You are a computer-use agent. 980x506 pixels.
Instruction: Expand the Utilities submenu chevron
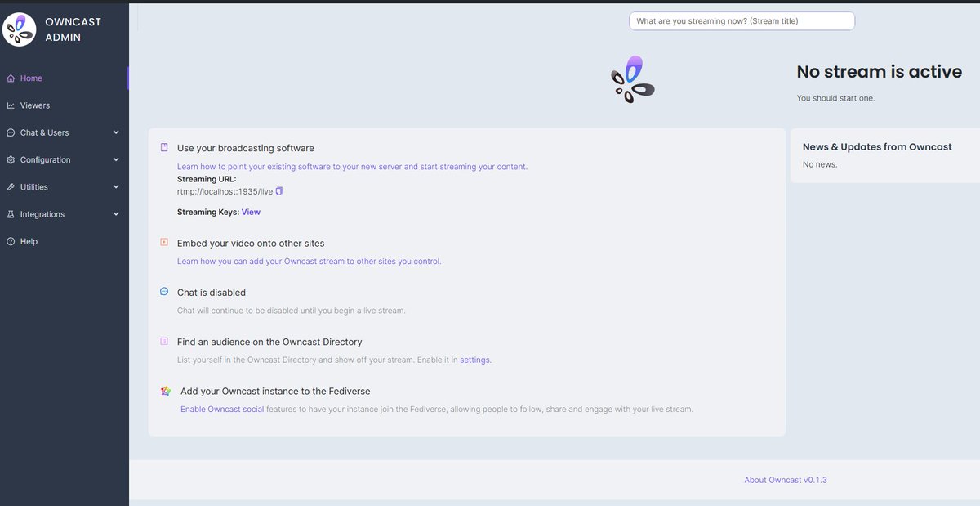tap(116, 186)
